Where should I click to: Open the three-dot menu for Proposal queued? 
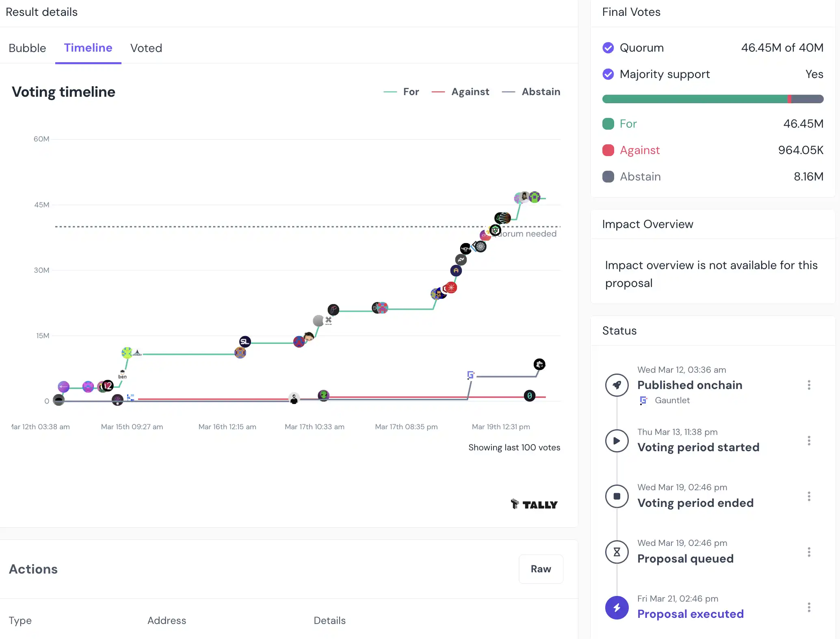(x=809, y=552)
